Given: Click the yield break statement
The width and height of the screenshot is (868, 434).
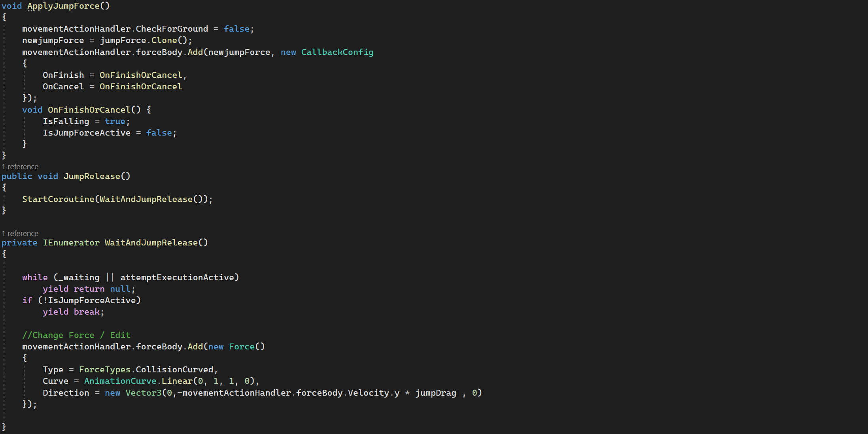Looking at the screenshot, I should 73,312.
